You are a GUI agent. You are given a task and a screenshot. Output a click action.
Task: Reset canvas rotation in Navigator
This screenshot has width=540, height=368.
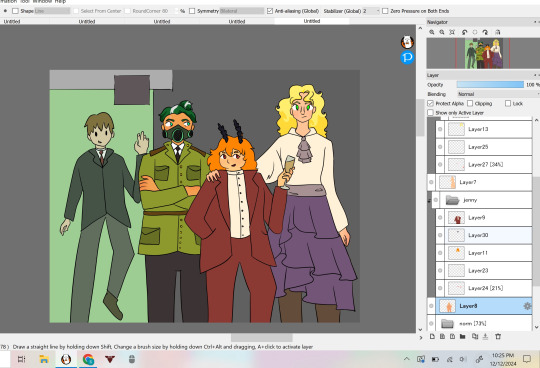[x=475, y=32]
